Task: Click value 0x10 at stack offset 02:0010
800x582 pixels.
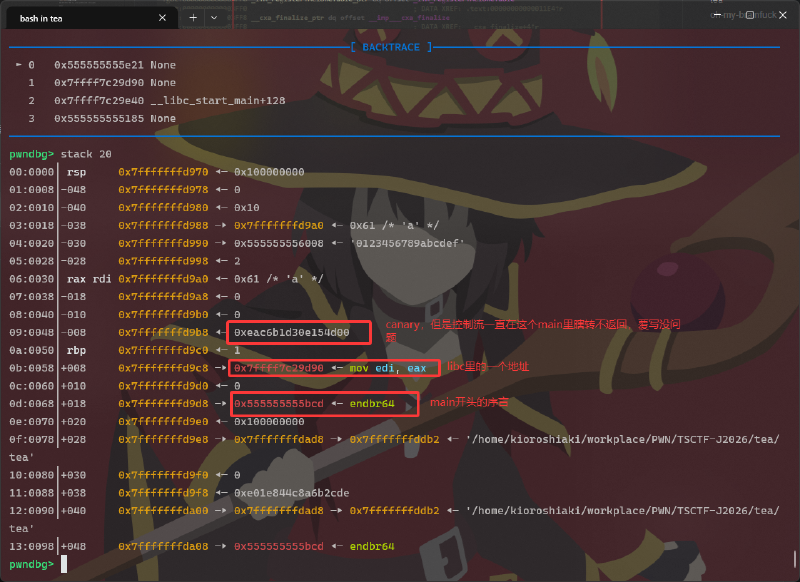Action: click(x=246, y=208)
